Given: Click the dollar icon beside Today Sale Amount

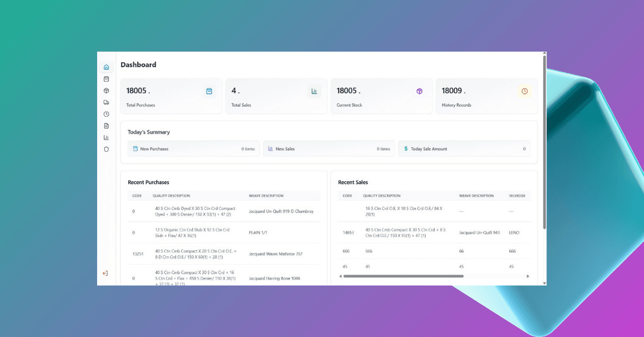Looking at the screenshot, I should 406,149.
